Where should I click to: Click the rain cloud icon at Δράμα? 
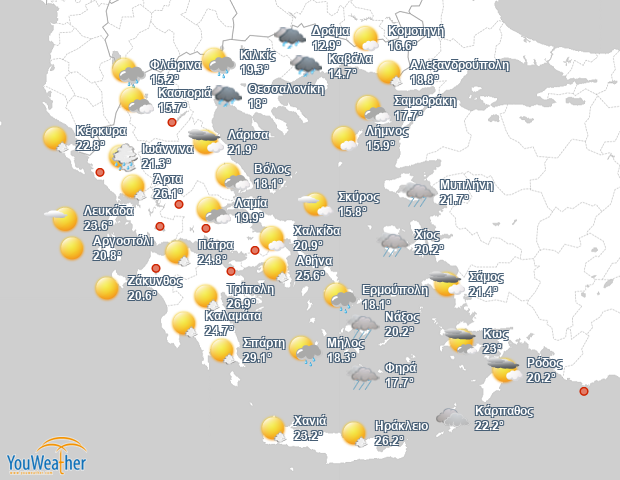(x=291, y=39)
